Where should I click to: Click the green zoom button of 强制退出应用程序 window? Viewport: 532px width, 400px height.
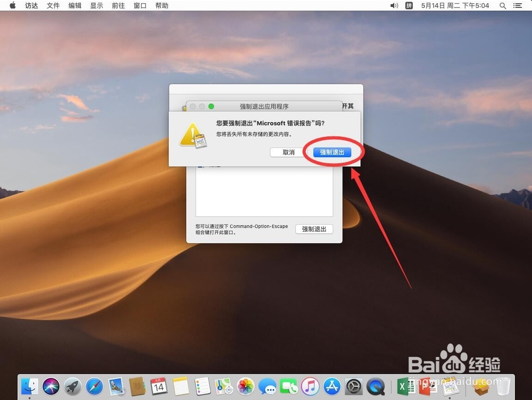(211, 107)
